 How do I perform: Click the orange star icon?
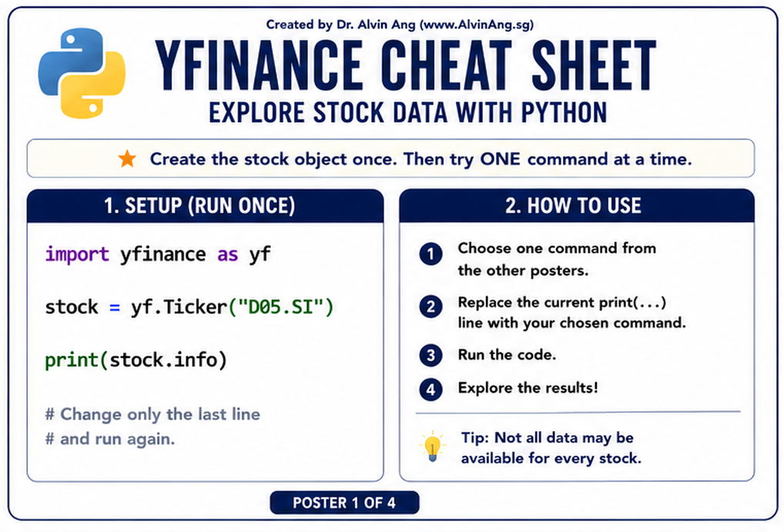[x=127, y=159]
